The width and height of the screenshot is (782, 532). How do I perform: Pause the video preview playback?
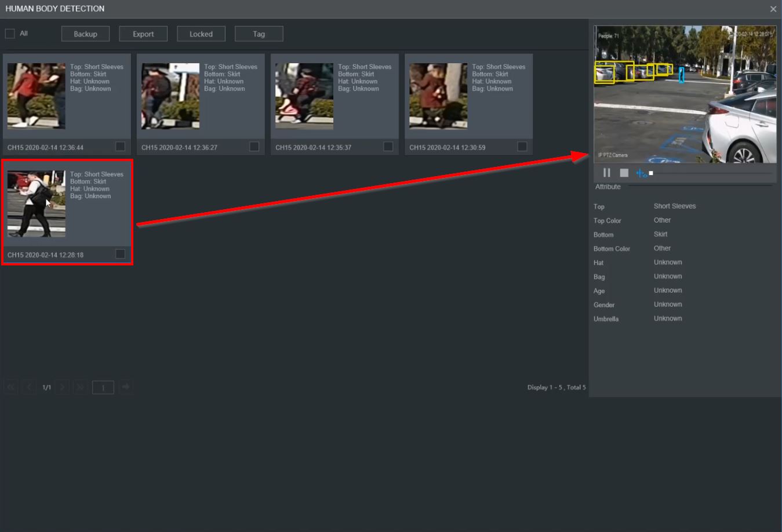coord(607,173)
